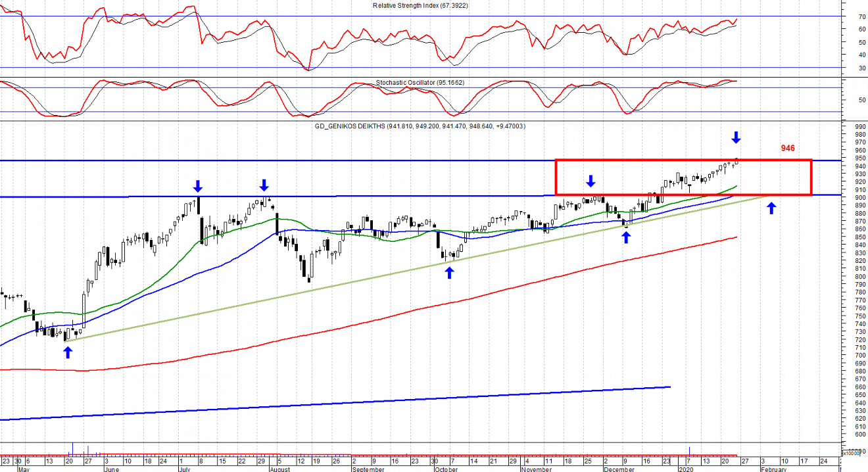This screenshot has height=472, width=868.
Task: Click the red 946 price label
Action: click(x=788, y=148)
